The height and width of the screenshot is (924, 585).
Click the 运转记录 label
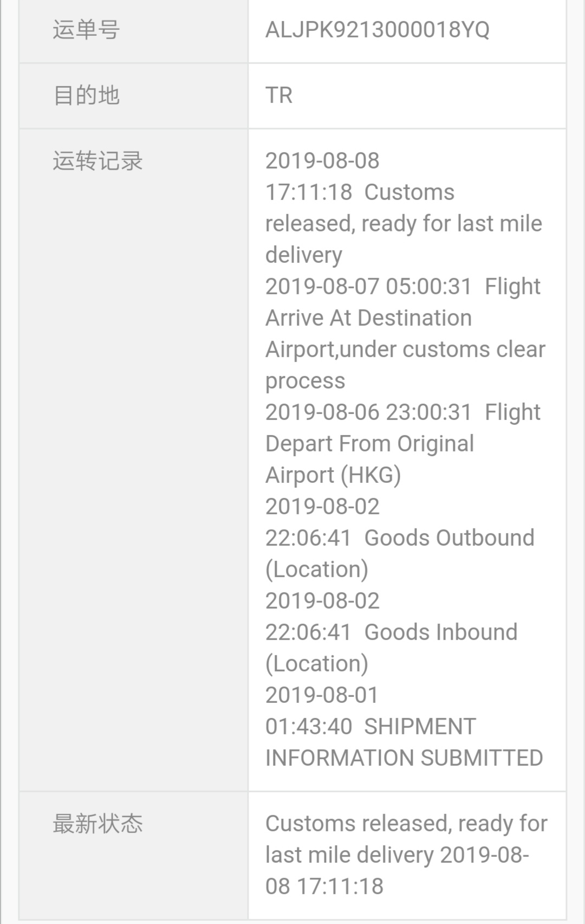pos(97,161)
